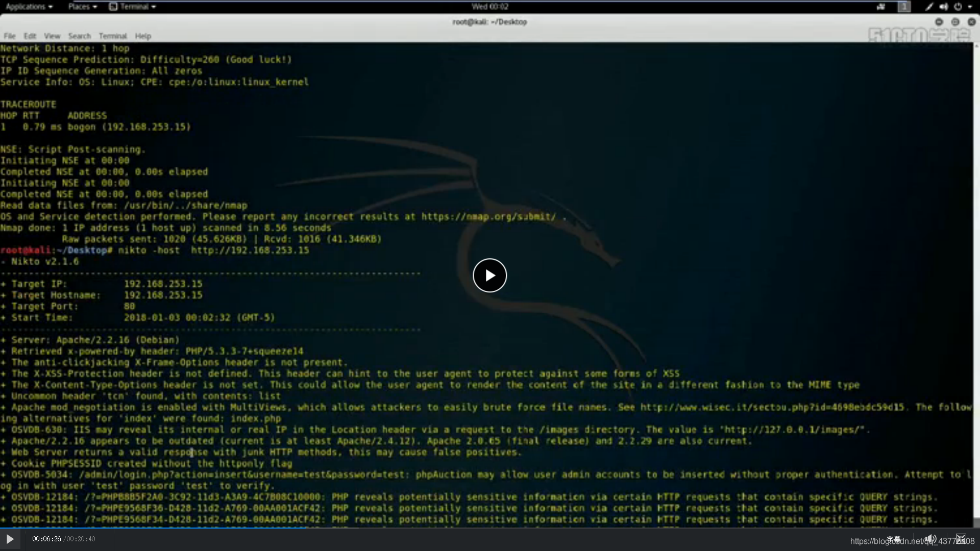Open the Edit menu of terminal

pyautogui.click(x=30, y=36)
